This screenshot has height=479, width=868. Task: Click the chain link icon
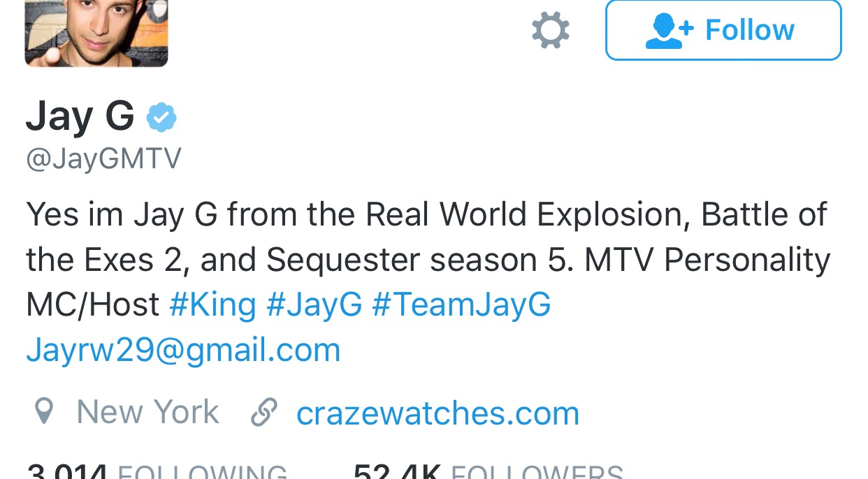click(x=264, y=412)
